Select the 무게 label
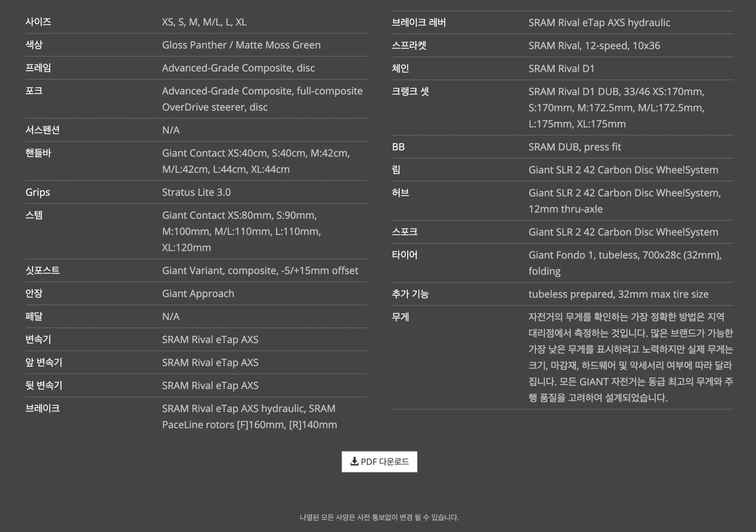The width and height of the screenshot is (756, 532). click(x=400, y=317)
